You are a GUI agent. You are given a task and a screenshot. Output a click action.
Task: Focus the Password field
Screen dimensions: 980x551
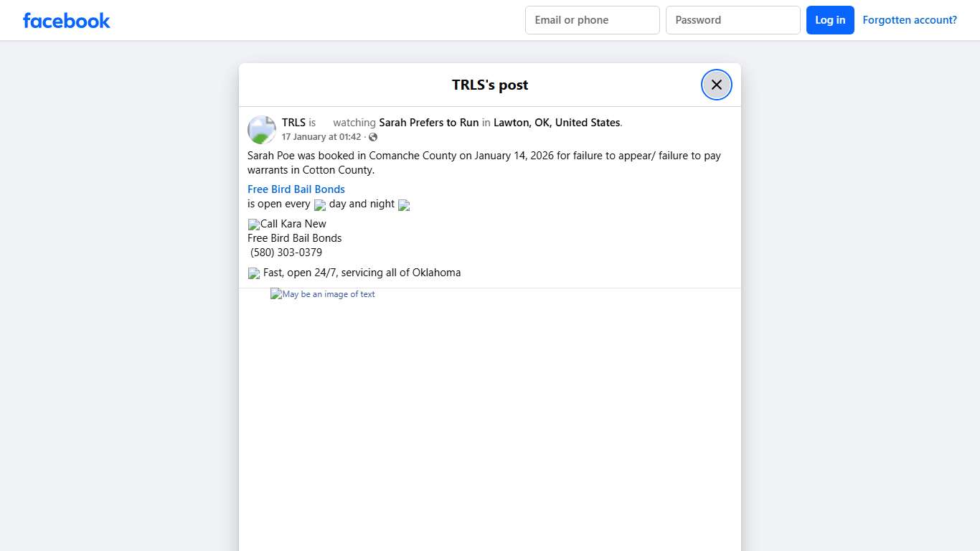[732, 20]
